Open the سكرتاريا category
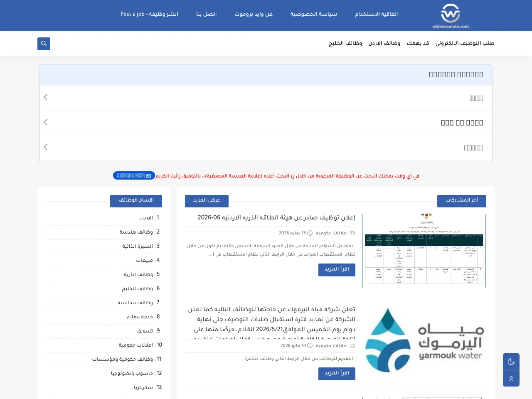This screenshot has width=532, height=399. [x=143, y=388]
